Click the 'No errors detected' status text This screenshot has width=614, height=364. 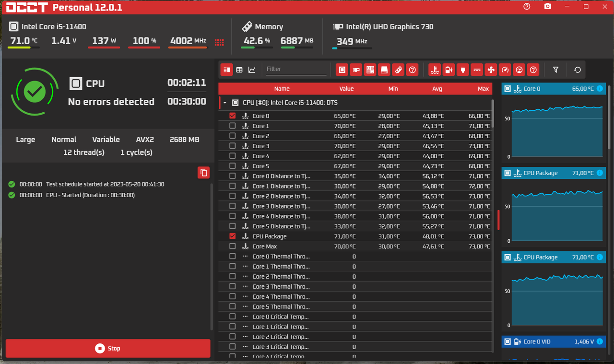tap(111, 102)
